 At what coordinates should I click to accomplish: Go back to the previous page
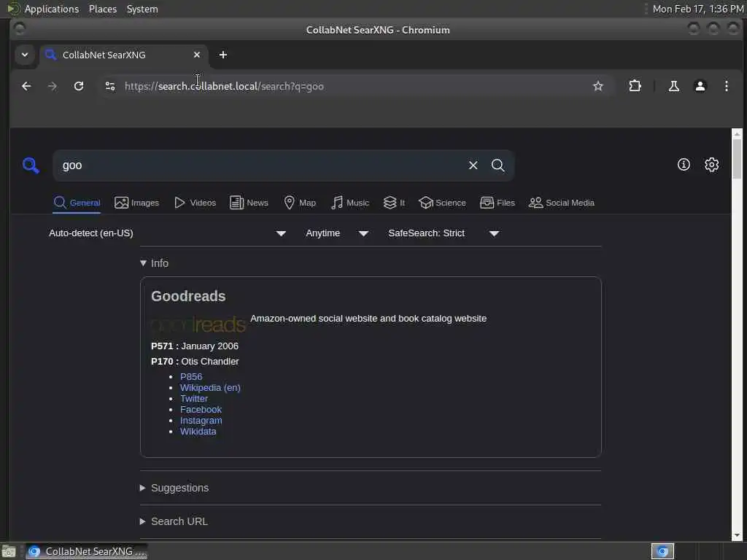pyautogui.click(x=26, y=86)
